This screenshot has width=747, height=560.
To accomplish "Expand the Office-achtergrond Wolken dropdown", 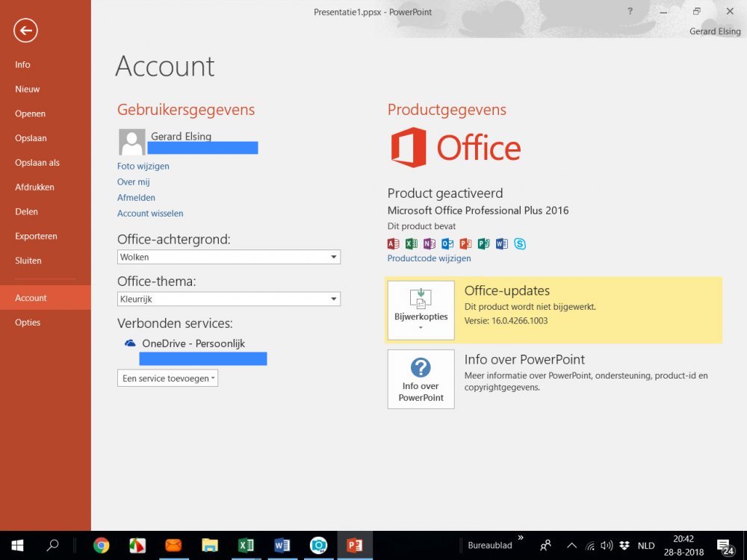I will tap(333, 257).
